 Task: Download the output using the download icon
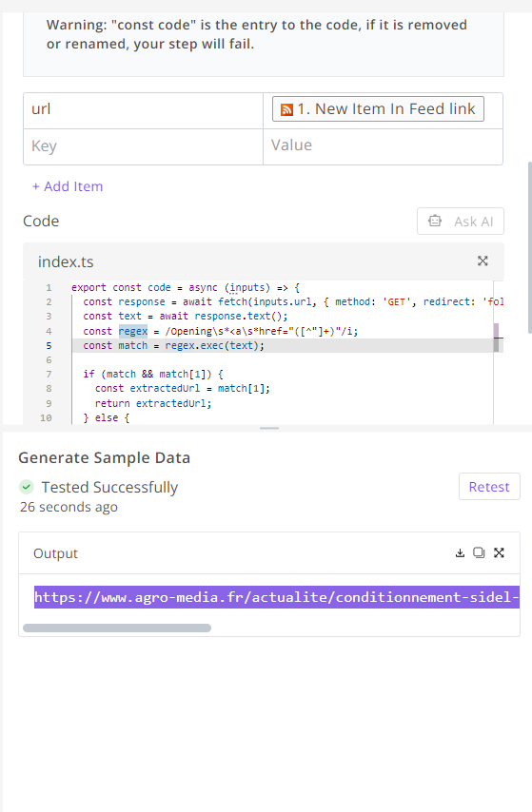(460, 553)
